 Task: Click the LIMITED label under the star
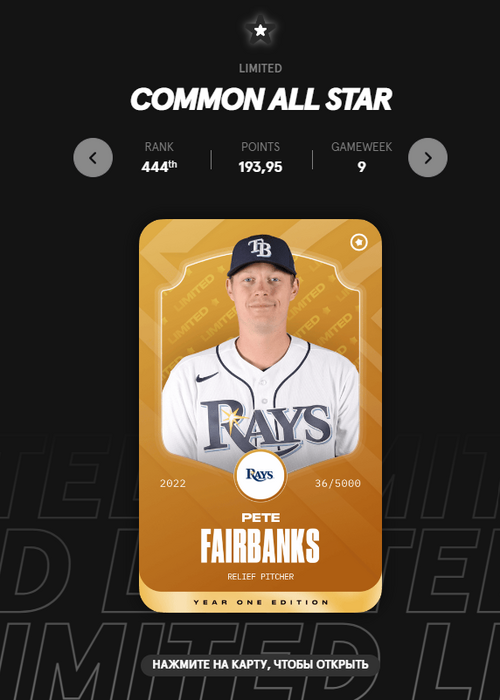[260, 68]
